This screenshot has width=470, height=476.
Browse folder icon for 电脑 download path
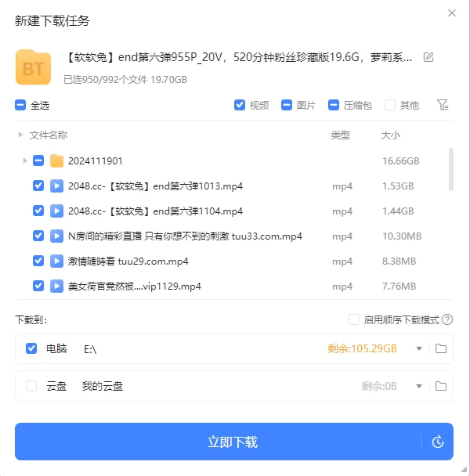pyautogui.click(x=441, y=348)
